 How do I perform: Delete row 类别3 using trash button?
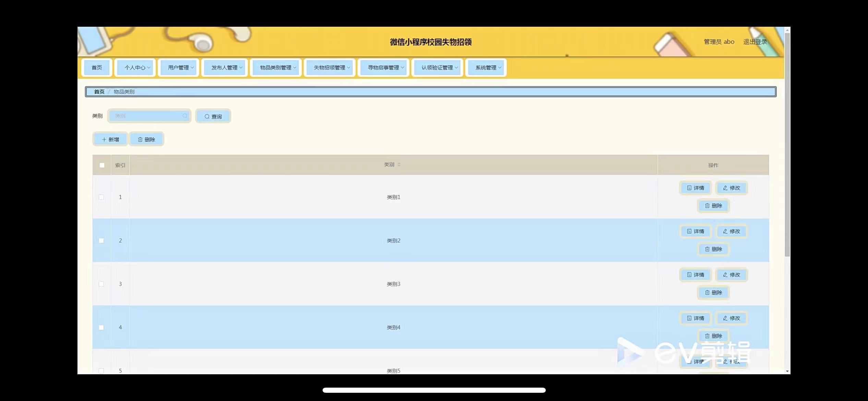713,293
